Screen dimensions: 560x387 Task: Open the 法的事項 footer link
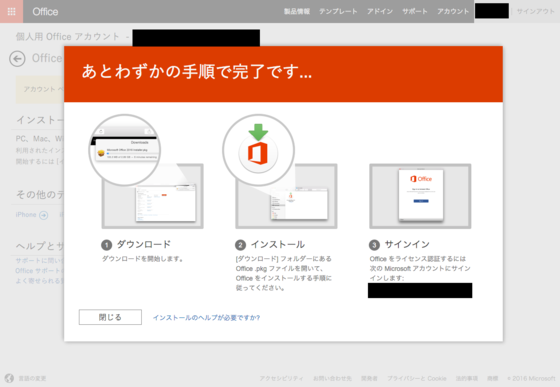467,378
